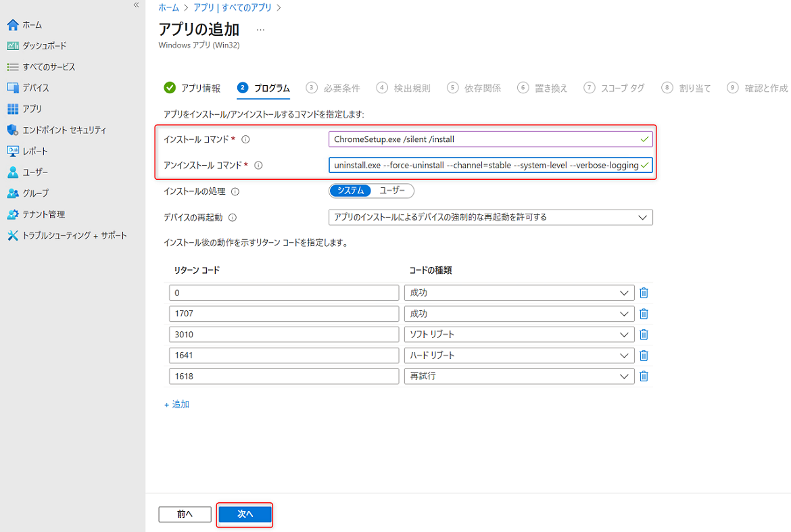Open the ellipsis menu next to アプリの追加

pyautogui.click(x=260, y=30)
